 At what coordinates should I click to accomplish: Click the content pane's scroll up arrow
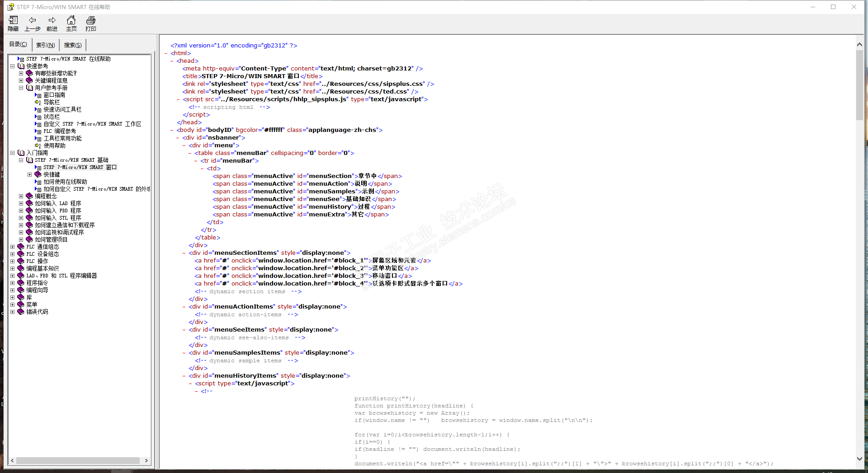[x=859, y=45]
